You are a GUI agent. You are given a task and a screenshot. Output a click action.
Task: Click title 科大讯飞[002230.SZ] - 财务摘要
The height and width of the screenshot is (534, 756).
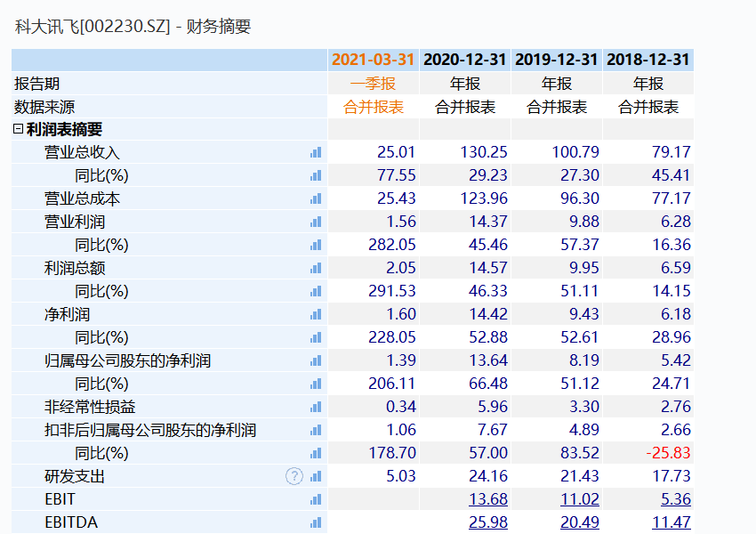[133, 27]
